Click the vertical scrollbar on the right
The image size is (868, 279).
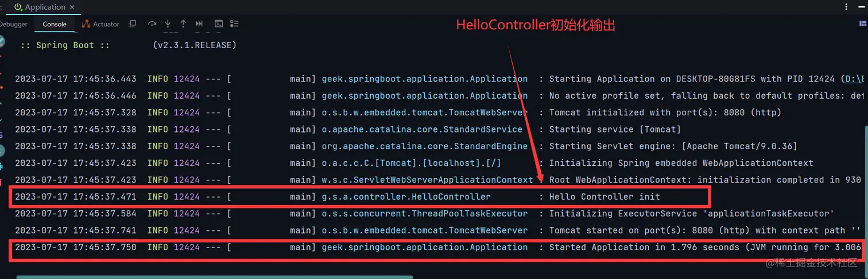(865, 195)
